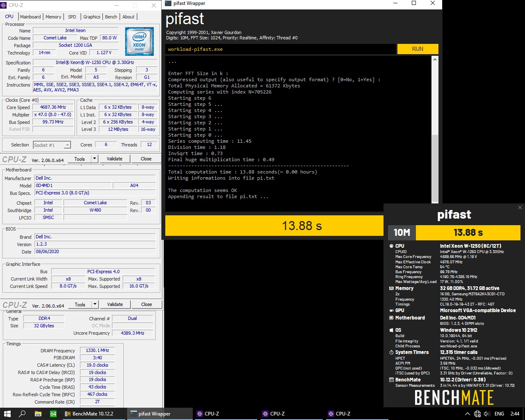Click the pifast Wrapper title bar icon

tap(168, 3)
